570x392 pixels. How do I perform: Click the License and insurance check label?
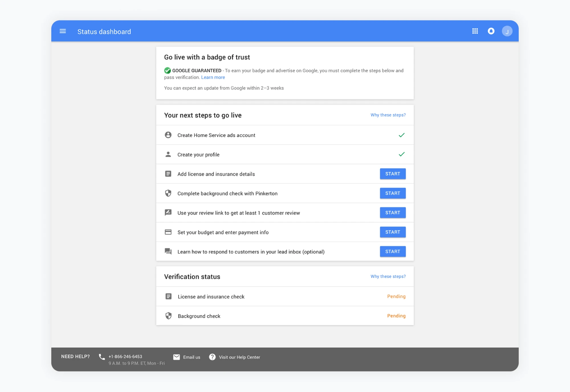(x=211, y=296)
